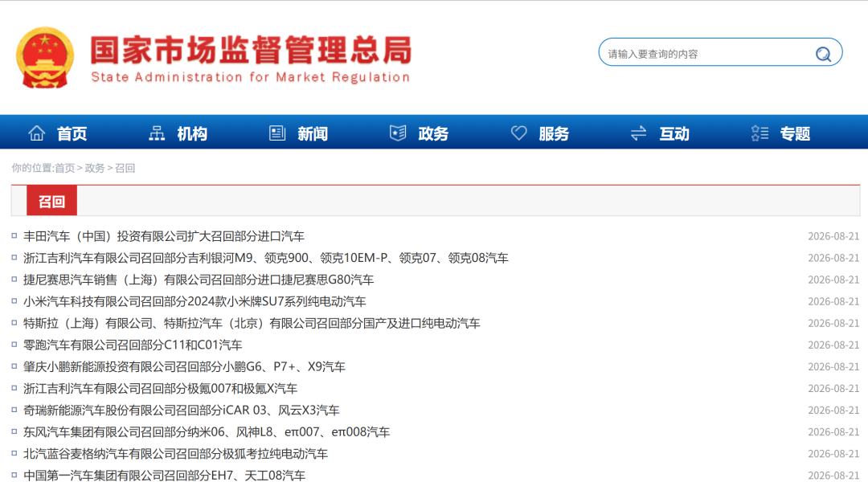Viewport: 868px width, 482px height.
Task: Click the organization chart icon beside 机构
Action: (x=157, y=133)
